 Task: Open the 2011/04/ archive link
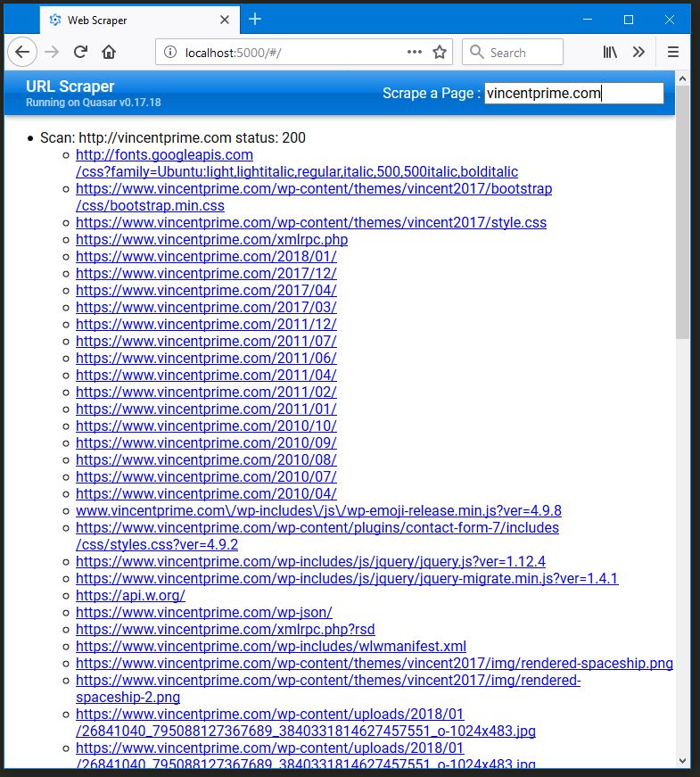click(206, 375)
